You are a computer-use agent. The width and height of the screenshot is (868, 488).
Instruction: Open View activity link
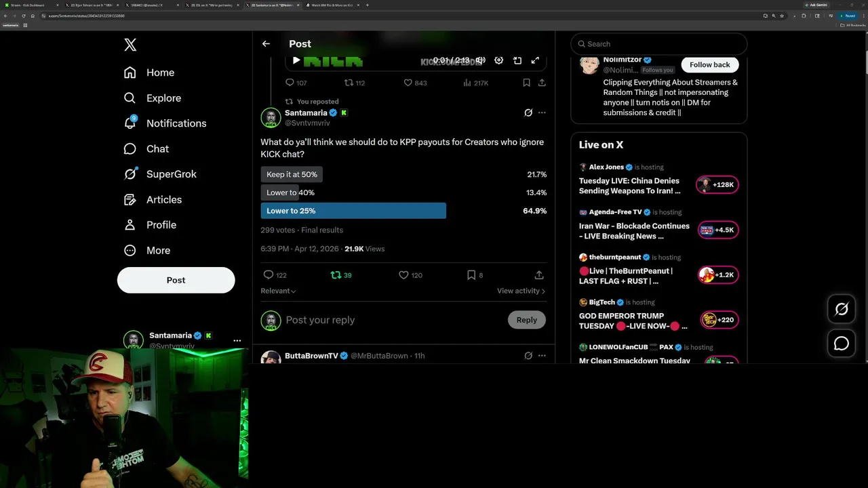point(521,291)
